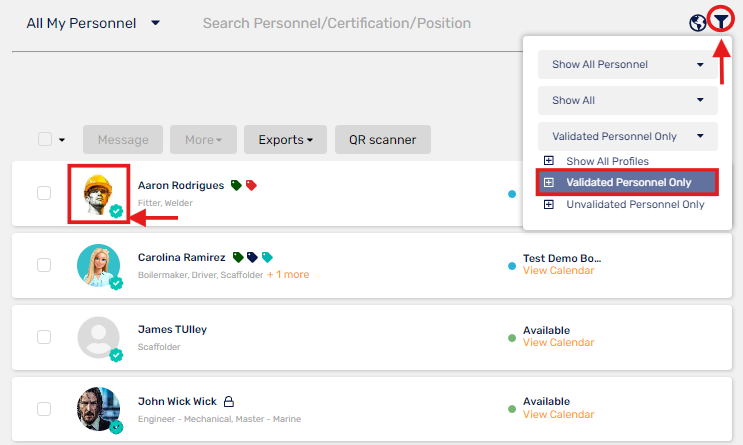The height and width of the screenshot is (445, 743).
Task: Click the dark green tag next to Aaron Rodrigues
Action: (236, 185)
